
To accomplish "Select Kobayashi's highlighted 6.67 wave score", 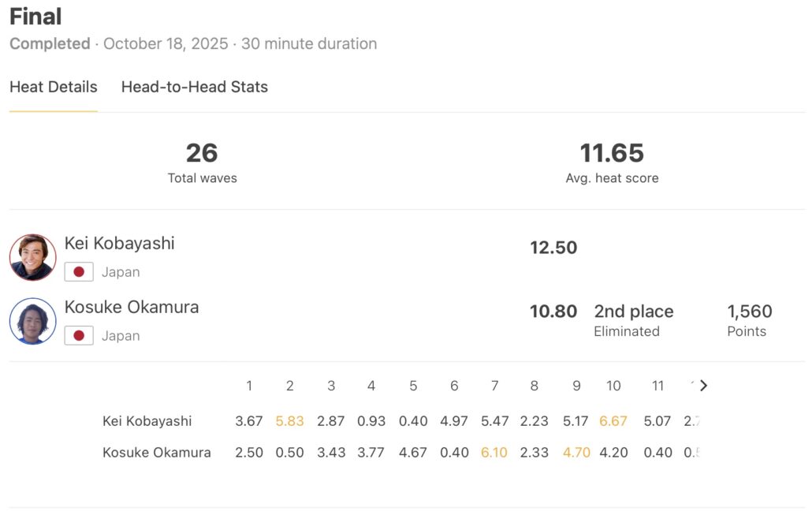I will pos(613,421).
